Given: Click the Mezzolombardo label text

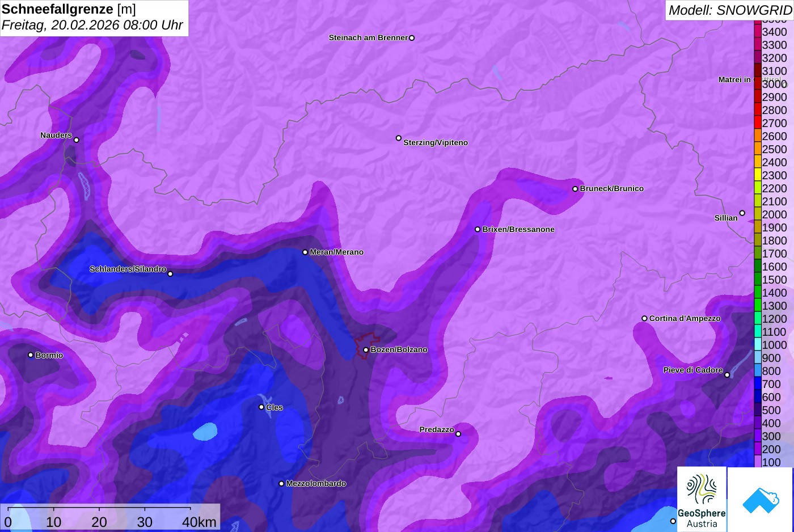Looking at the screenshot, I should pyautogui.click(x=316, y=483).
